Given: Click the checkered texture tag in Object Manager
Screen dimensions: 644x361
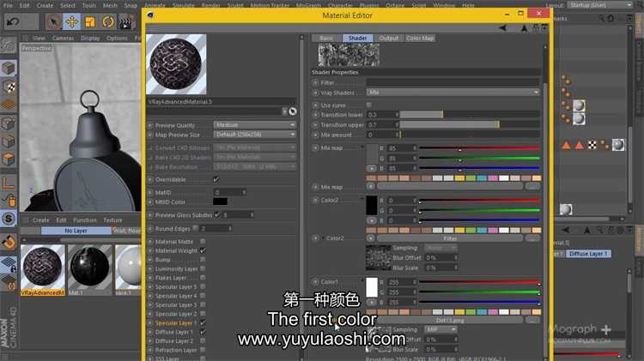Looking at the screenshot, I should 592,144.
